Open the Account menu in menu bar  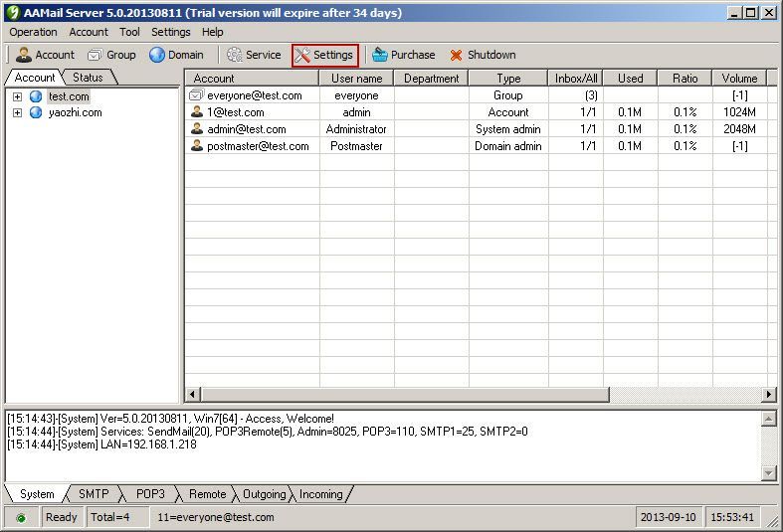(x=89, y=32)
